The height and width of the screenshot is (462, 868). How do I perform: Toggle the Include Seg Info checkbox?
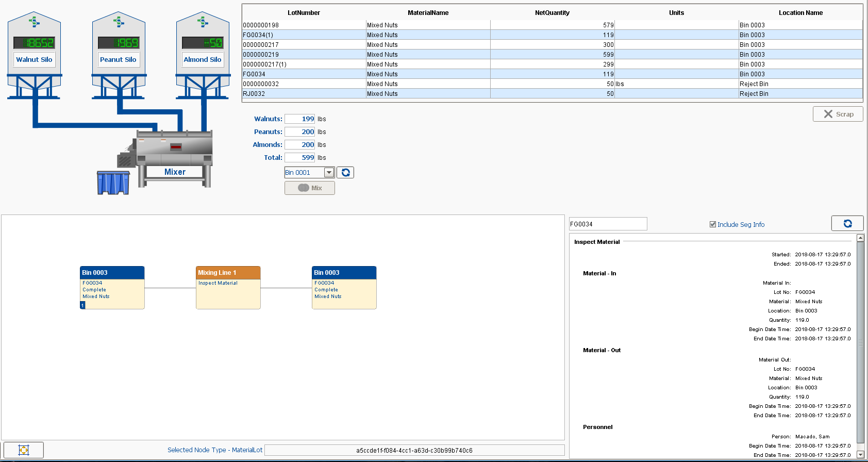pos(713,224)
